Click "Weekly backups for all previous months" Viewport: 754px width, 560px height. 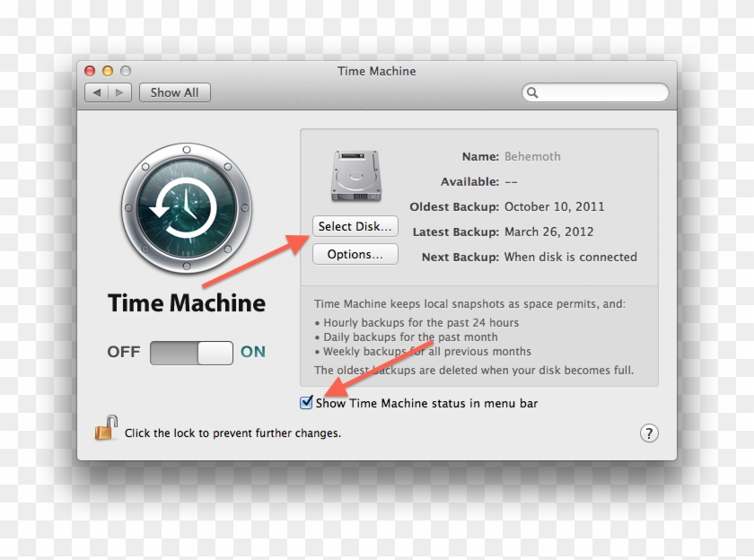(427, 352)
